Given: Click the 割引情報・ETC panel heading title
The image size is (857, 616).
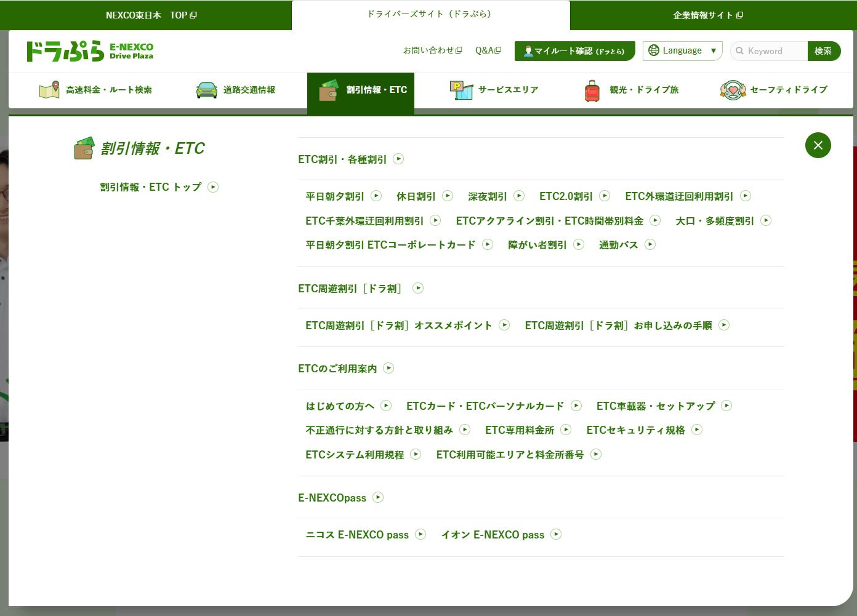Looking at the screenshot, I should point(153,148).
